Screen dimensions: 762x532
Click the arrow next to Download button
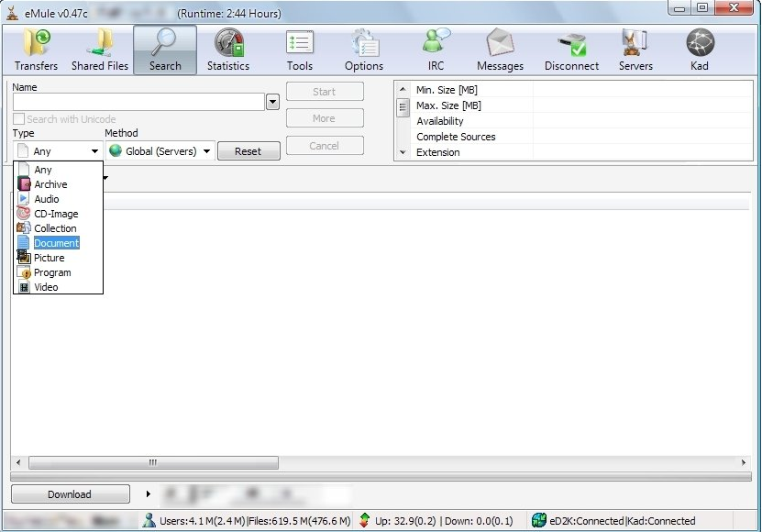(149, 494)
